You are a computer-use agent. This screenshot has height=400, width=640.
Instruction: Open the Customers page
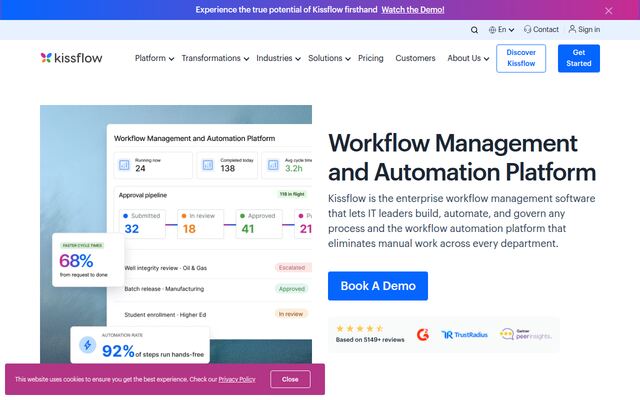click(x=415, y=58)
